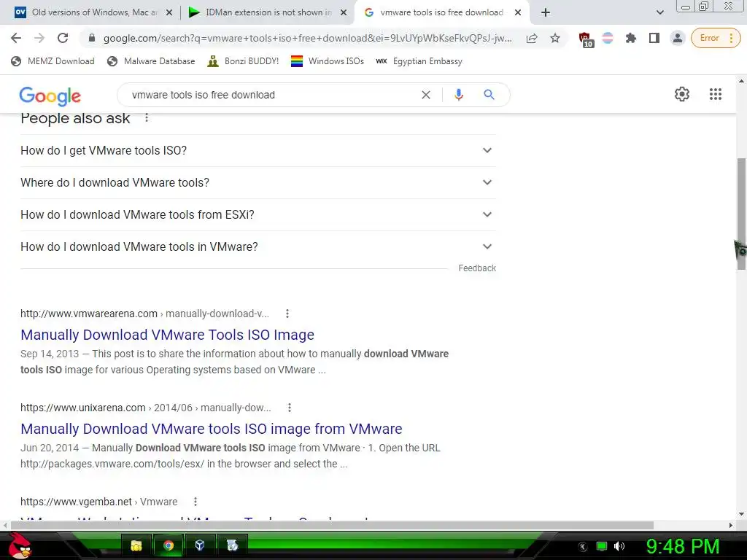Go back to the previous page

(x=16, y=38)
